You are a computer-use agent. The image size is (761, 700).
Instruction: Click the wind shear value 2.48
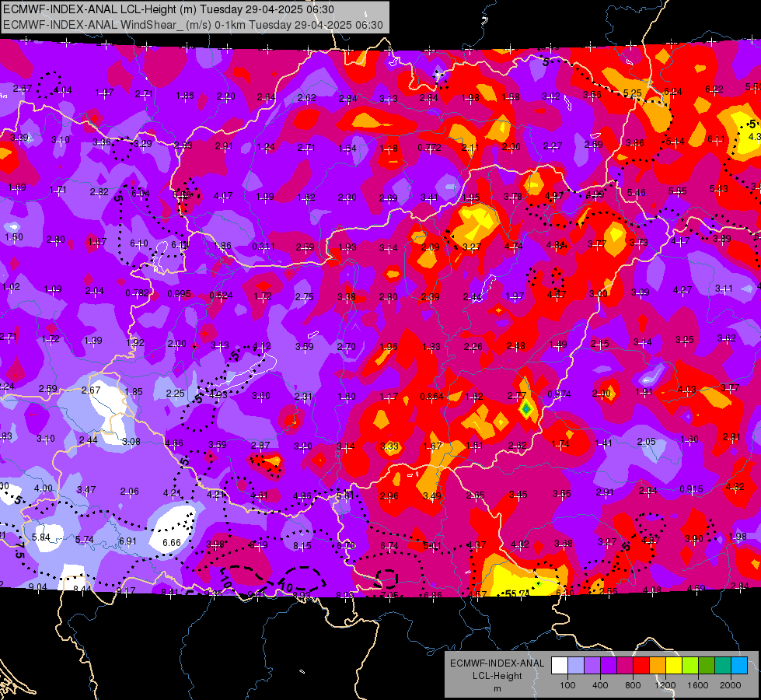[515, 346]
